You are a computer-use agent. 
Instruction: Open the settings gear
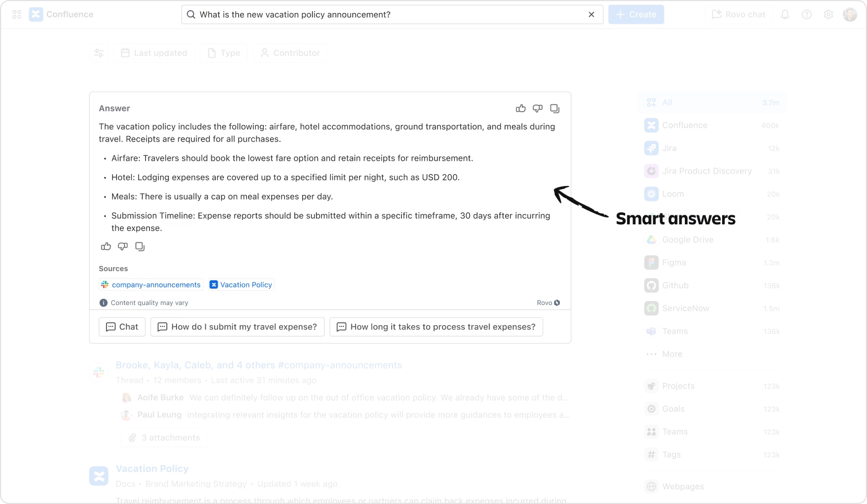tap(828, 15)
